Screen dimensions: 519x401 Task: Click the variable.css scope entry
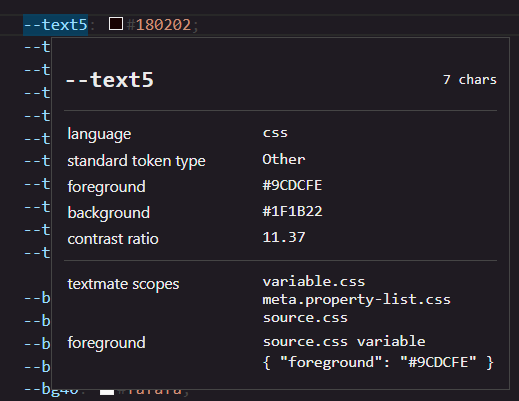pyautogui.click(x=314, y=282)
